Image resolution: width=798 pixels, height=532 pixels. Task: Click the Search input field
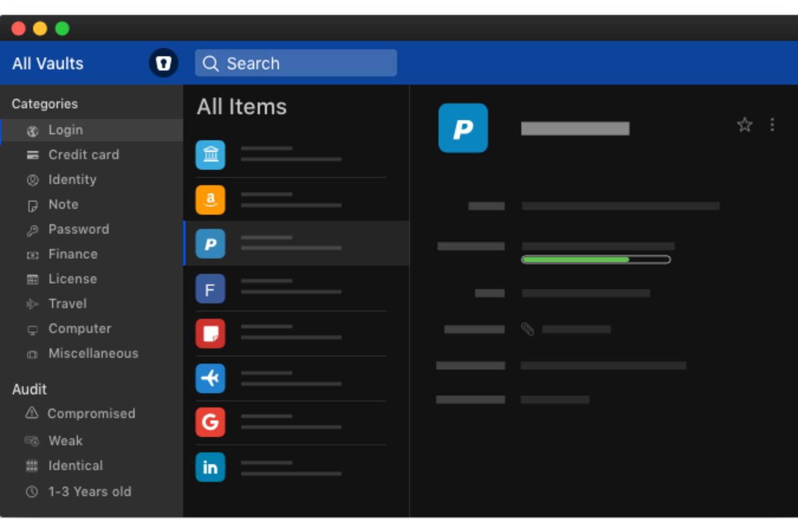296,63
